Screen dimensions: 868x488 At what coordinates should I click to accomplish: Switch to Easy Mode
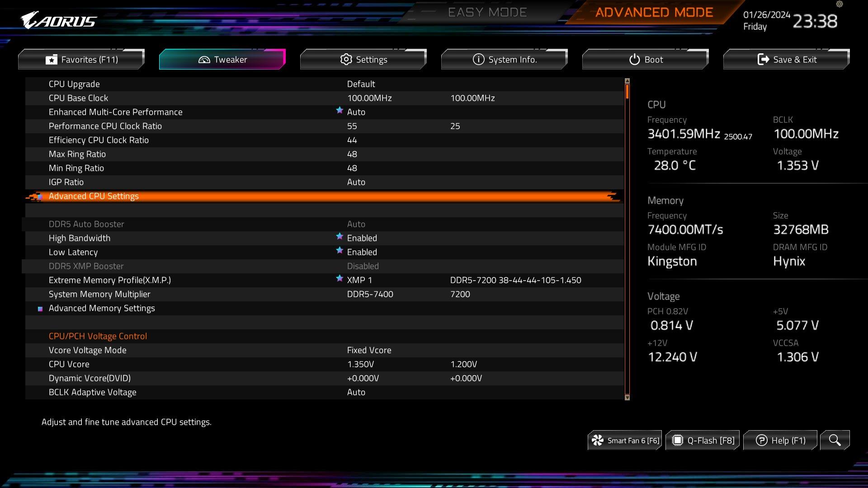487,12
